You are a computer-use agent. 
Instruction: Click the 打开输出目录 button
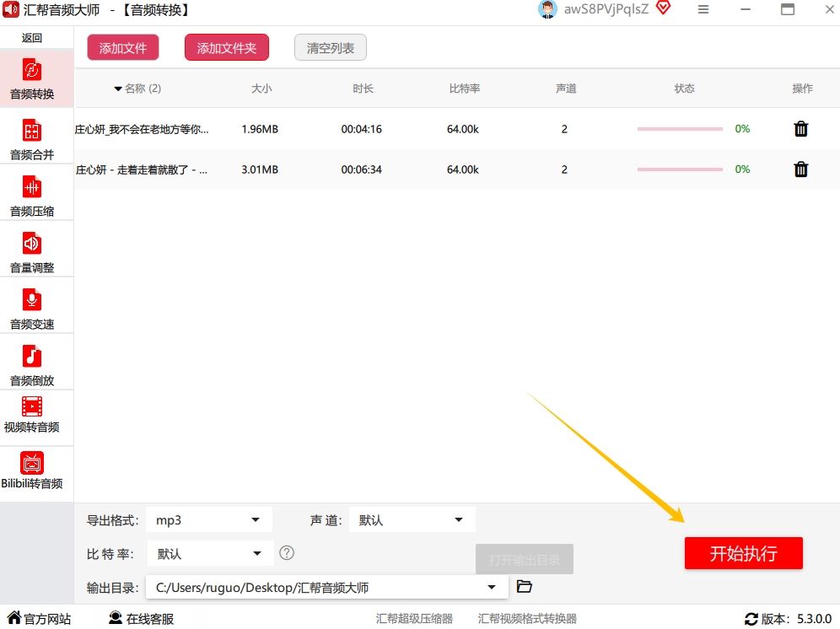click(x=525, y=559)
